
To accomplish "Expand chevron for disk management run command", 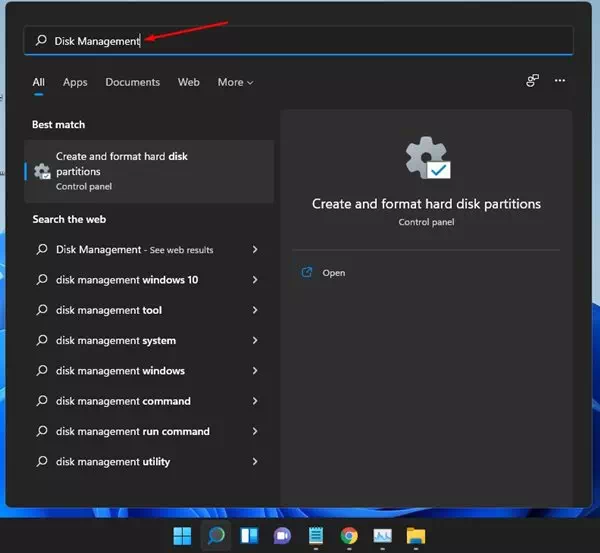I will click(255, 431).
